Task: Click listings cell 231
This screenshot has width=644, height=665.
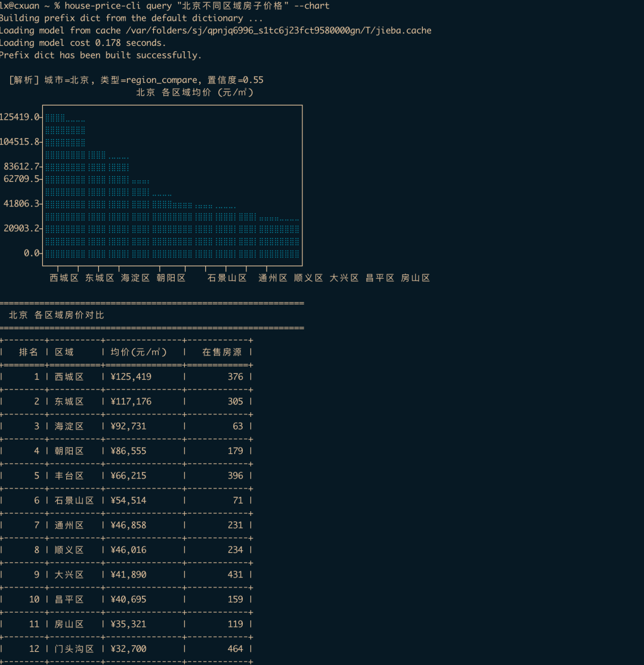Action: click(236, 525)
